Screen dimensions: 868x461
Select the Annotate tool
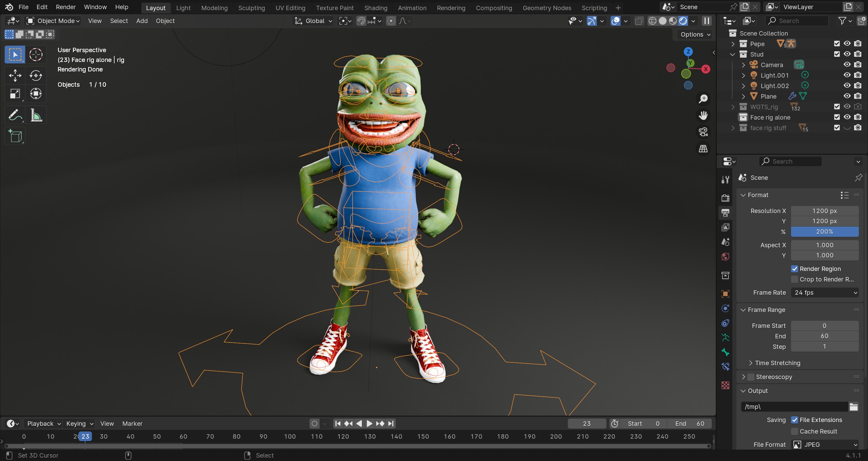coord(15,115)
